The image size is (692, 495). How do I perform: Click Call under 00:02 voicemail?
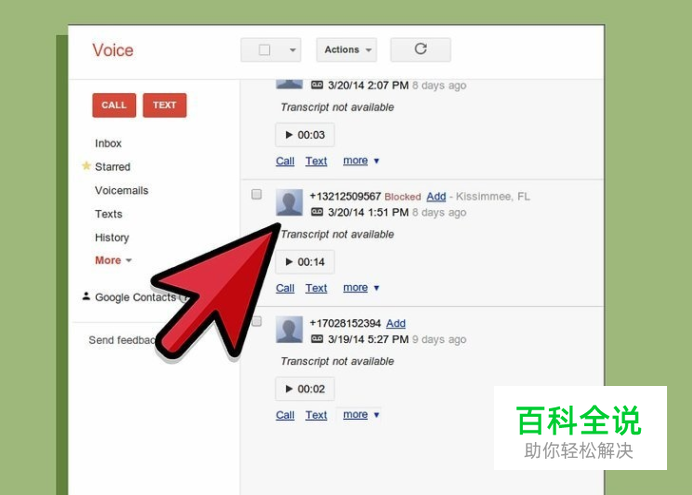click(x=285, y=415)
